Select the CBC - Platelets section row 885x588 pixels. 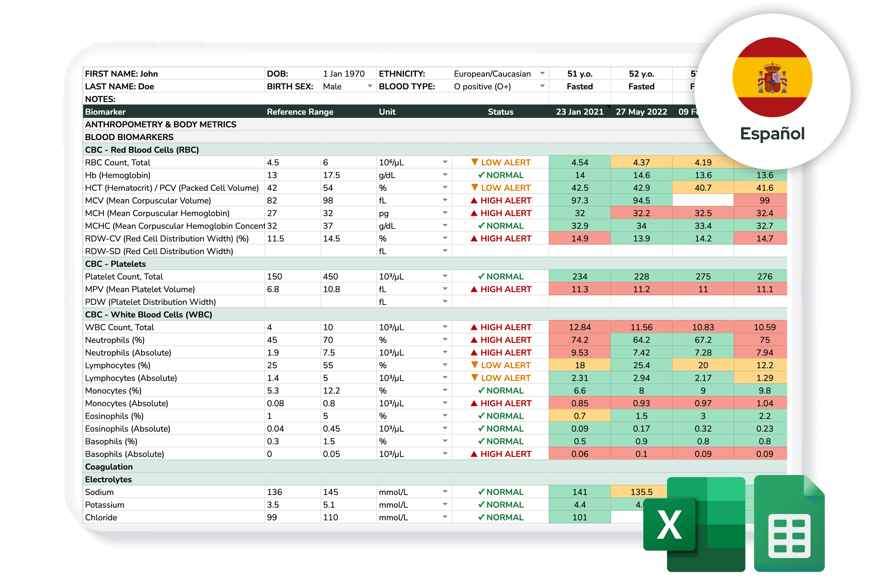tap(435, 264)
